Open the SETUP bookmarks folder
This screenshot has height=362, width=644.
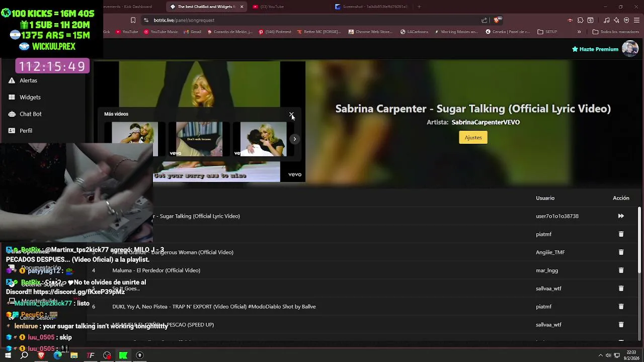tap(547, 32)
